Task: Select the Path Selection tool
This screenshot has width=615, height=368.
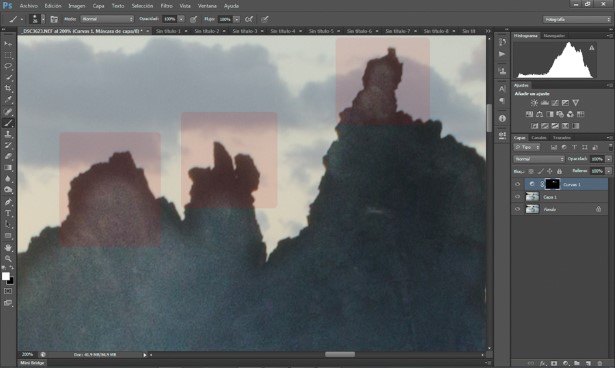Action: tap(8, 225)
